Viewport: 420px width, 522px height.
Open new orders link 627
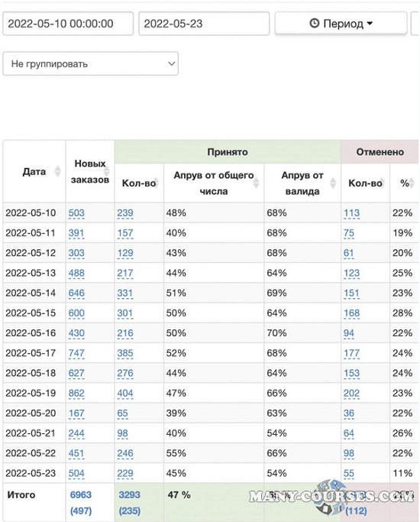point(76,373)
